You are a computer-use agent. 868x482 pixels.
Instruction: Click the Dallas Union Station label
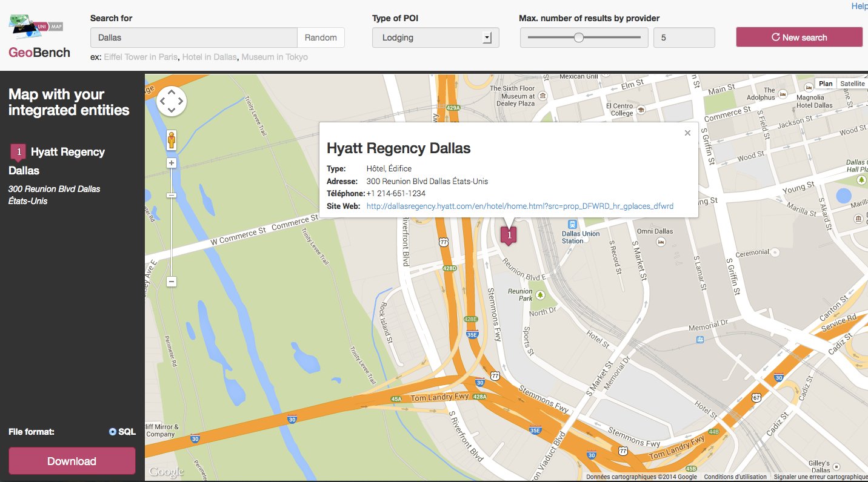click(581, 237)
